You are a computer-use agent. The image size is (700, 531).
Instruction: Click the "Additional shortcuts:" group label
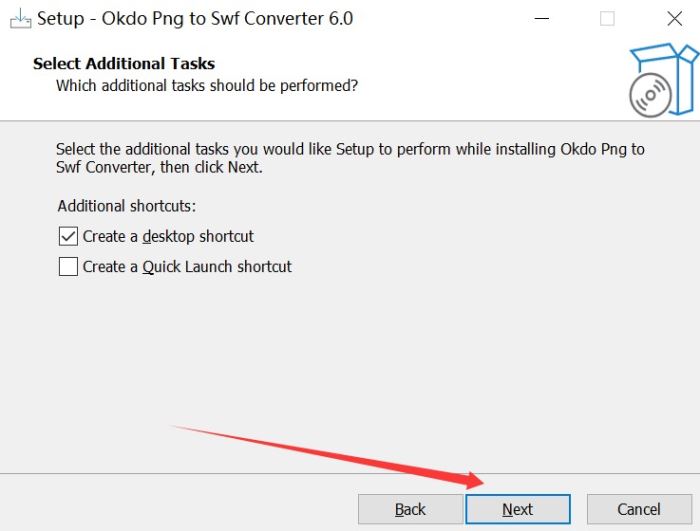point(127,206)
